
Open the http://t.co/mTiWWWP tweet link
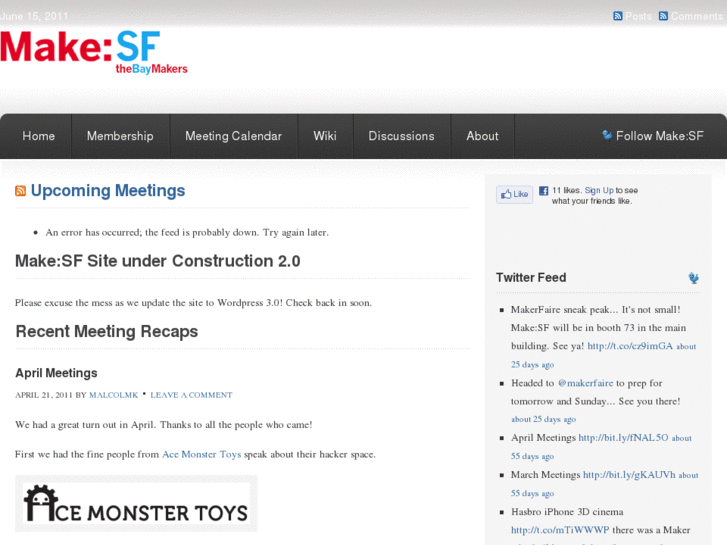pyautogui.click(x=560, y=530)
